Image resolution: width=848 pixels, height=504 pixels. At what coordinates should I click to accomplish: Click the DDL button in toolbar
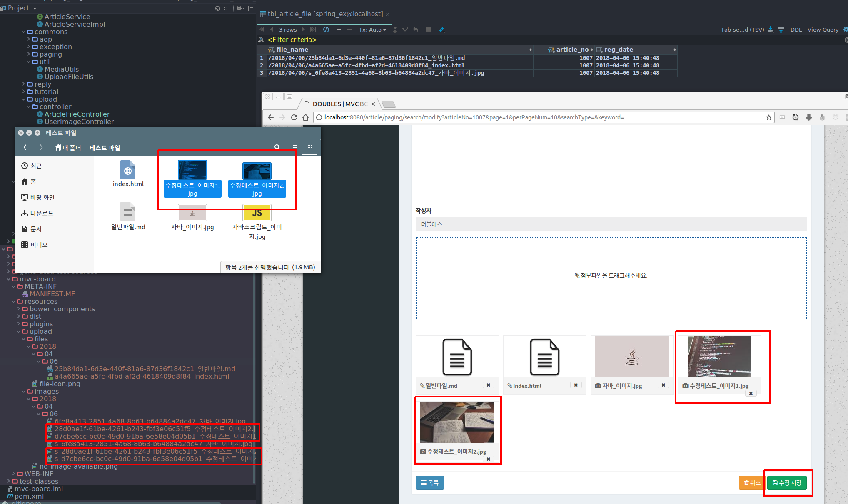coord(796,30)
